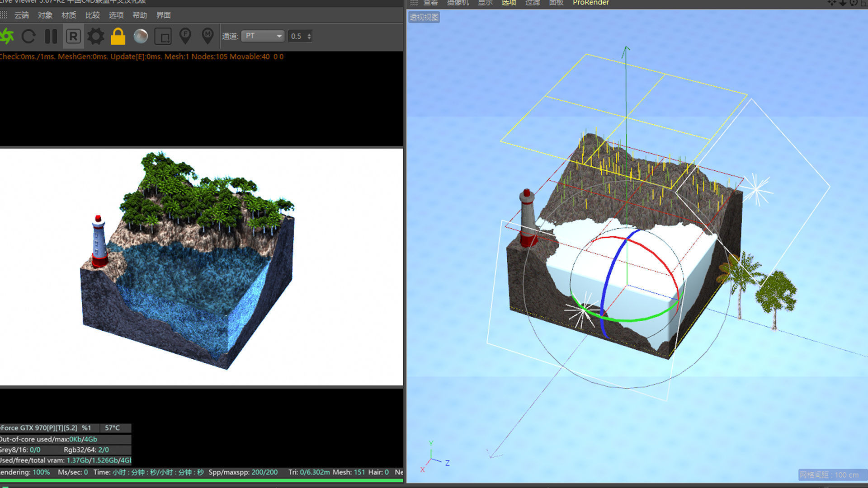Open the PT channel dropdown
Viewport: 868px width, 488px height.
click(263, 36)
